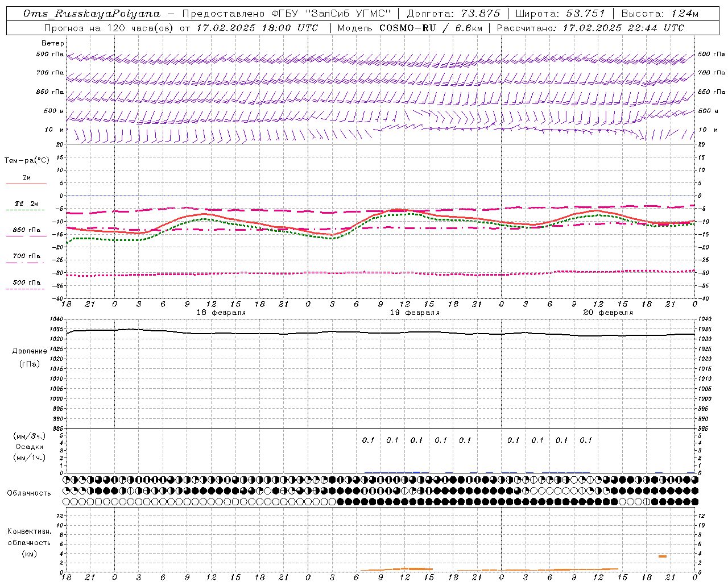Click the 700 гПа temperature legend entry
Image resolution: width=728 pixels, height=582 pixels.
tap(27, 256)
